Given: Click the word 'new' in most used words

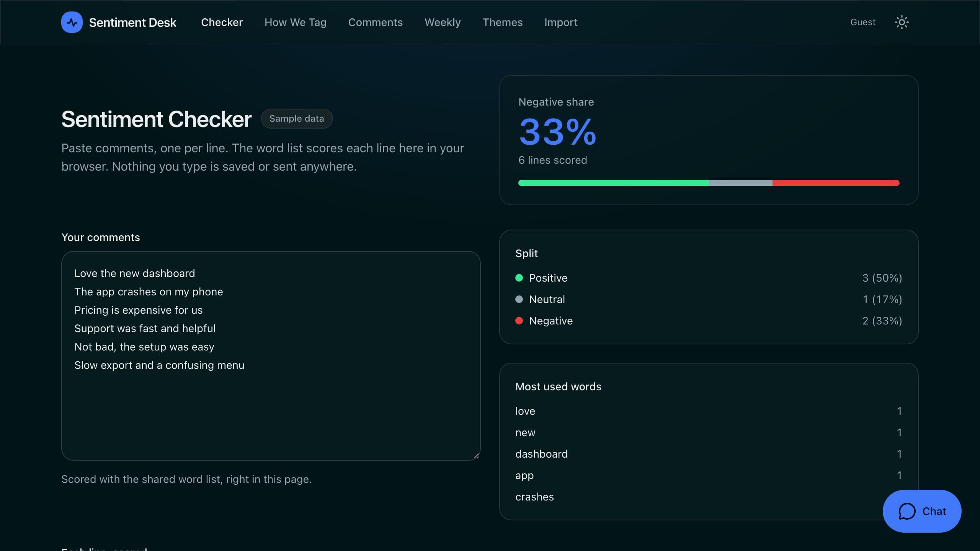Looking at the screenshot, I should pyautogui.click(x=525, y=432).
